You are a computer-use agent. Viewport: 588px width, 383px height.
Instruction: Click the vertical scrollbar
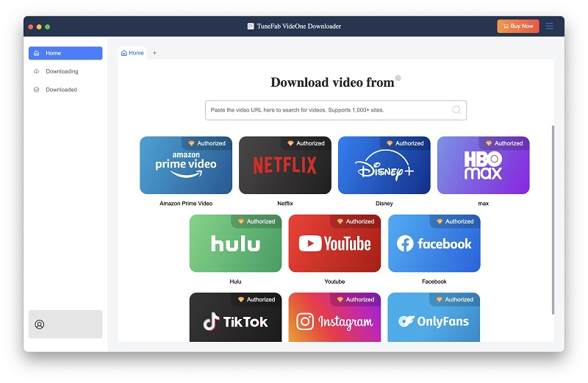[553, 220]
